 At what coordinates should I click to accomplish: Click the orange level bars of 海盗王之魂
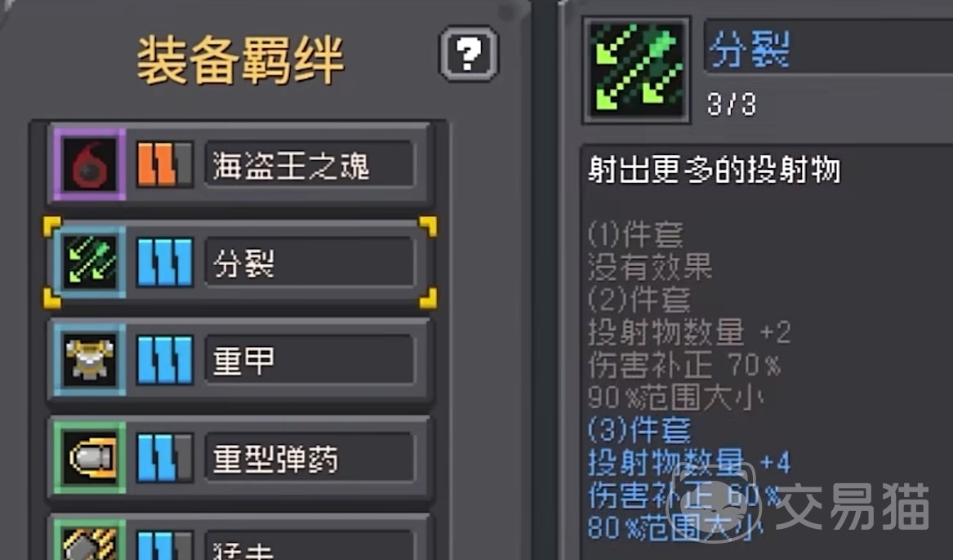pyautogui.click(x=165, y=165)
